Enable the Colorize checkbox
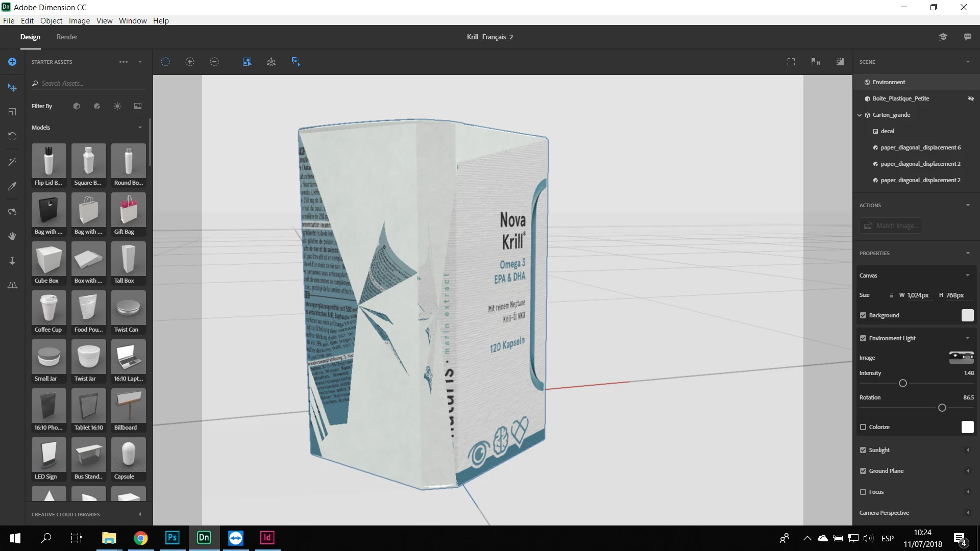980x551 pixels. pos(863,427)
